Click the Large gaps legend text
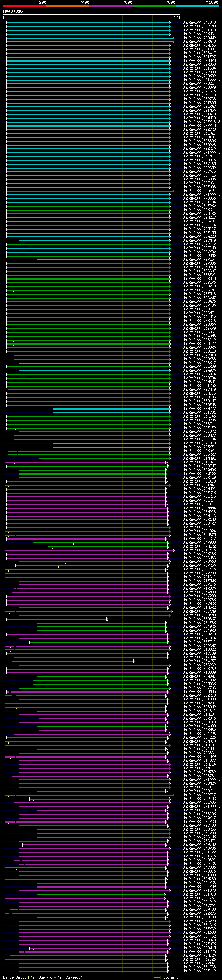The image size is (222, 980). [43, 977]
